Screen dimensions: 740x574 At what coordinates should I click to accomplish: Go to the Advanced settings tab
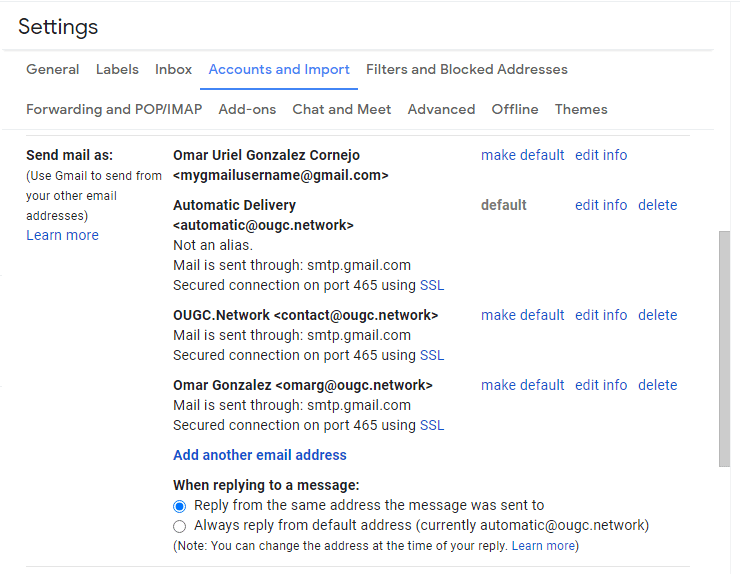pos(441,110)
